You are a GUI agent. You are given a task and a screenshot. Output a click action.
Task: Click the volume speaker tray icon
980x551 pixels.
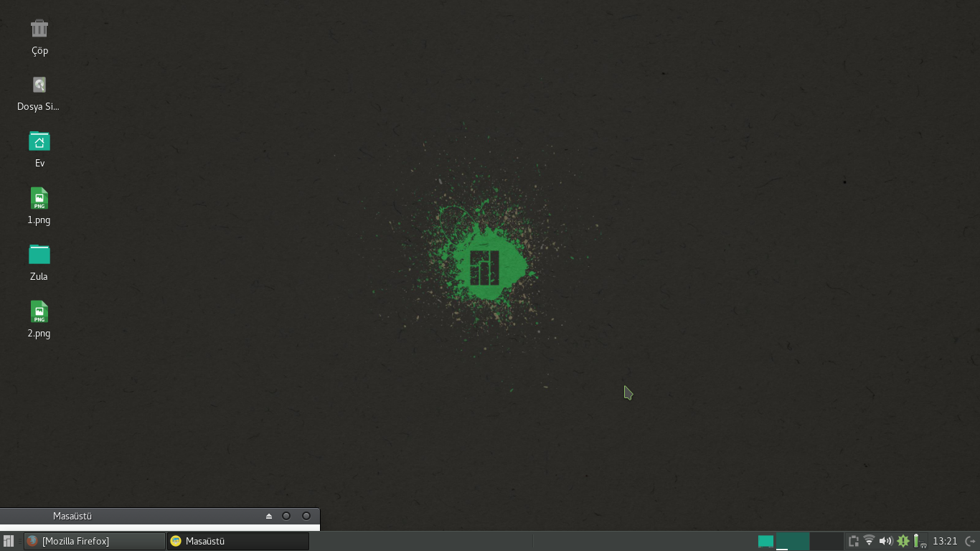(885, 541)
